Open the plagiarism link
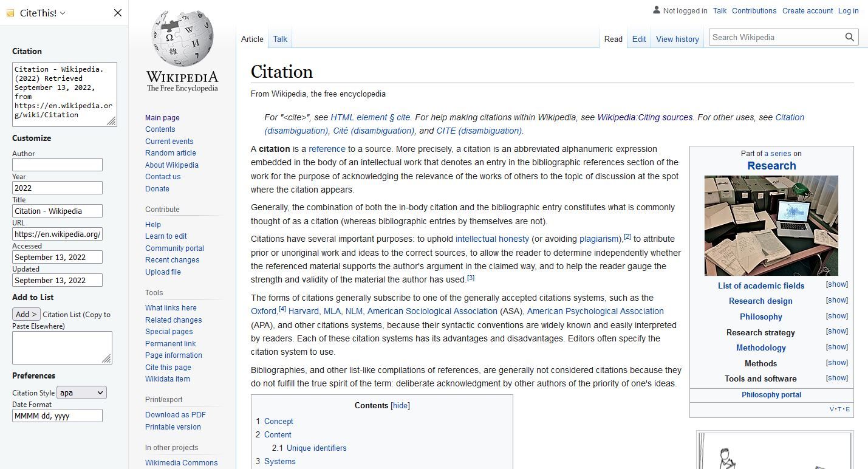868x469 pixels. (x=600, y=239)
